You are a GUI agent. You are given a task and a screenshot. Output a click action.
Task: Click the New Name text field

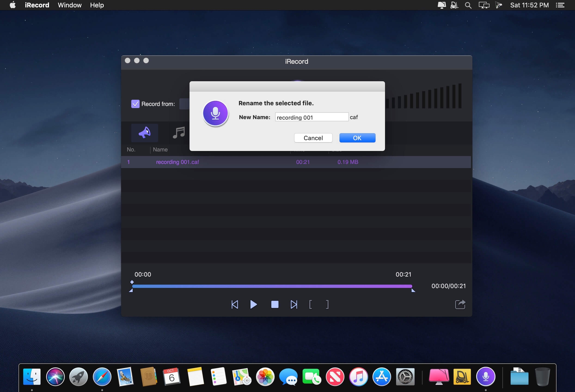(312, 117)
